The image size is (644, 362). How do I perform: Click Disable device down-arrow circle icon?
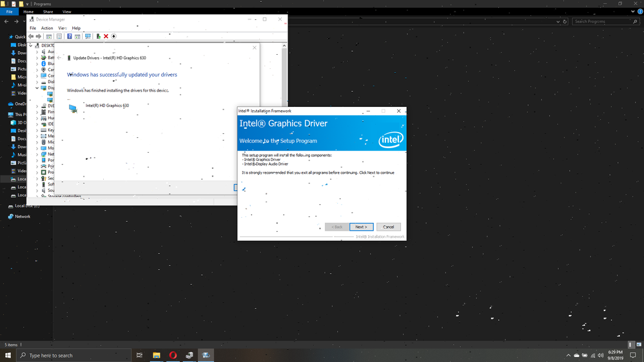coord(113,37)
